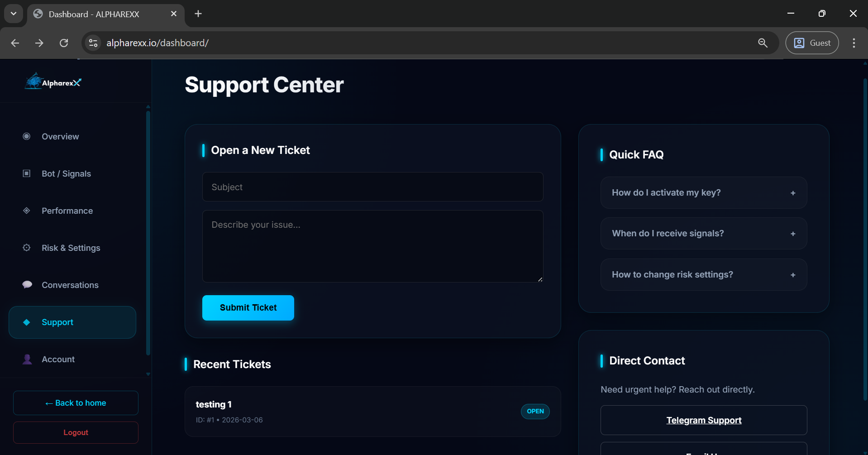Open the Account section
Viewport: 868px width, 455px height.
[x=72, y=359]
